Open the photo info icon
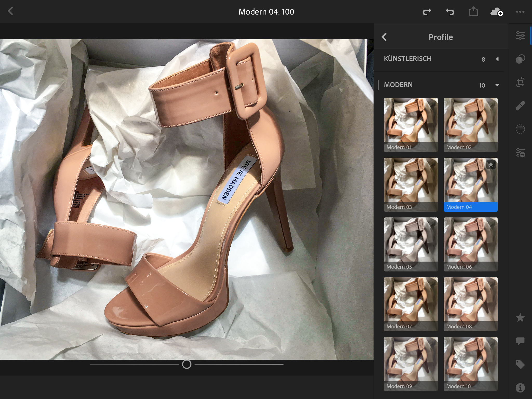 [x=520, y=388]
